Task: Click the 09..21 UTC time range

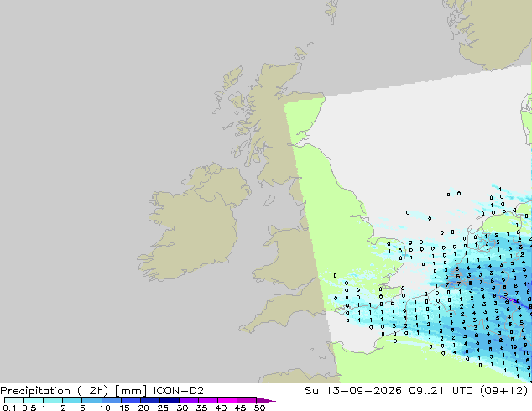Action: pos(438,391)
